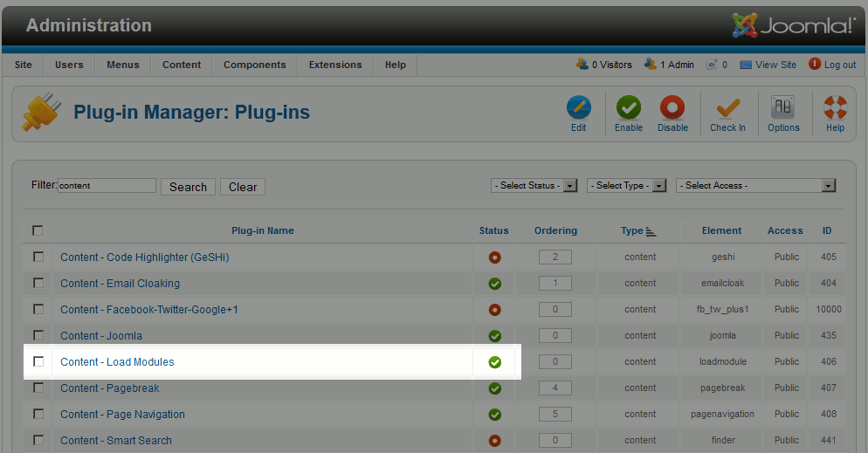868x453 pixels.
Task: Open Content - Facebook-Twitter-Google+1 plug-in link
Action: (x=149, y=310)
